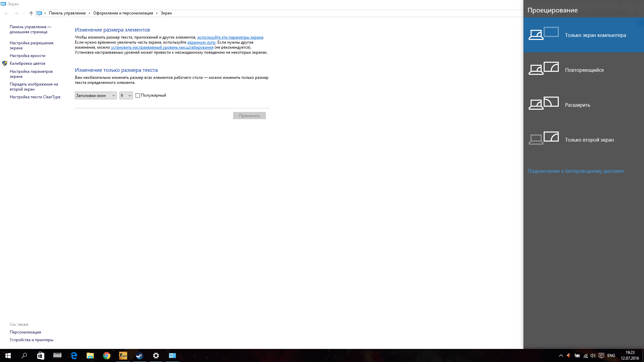Open Settings gear in taskbar

pyautogui.click(x=156, y=356)
